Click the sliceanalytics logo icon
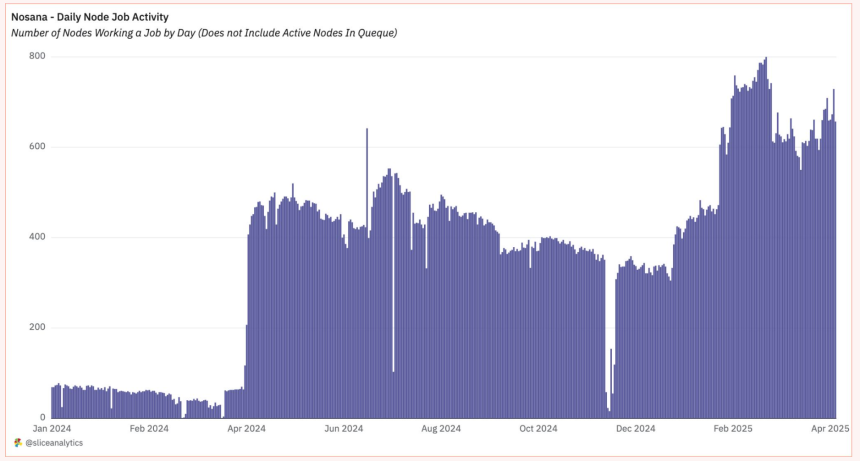This screenshot has width=860, height=461. pyautogui.click(x=18, y=443)
